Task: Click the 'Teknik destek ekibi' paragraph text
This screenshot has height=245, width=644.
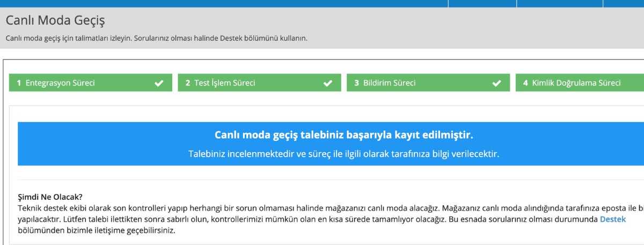Action: click(x=268, y=208)
